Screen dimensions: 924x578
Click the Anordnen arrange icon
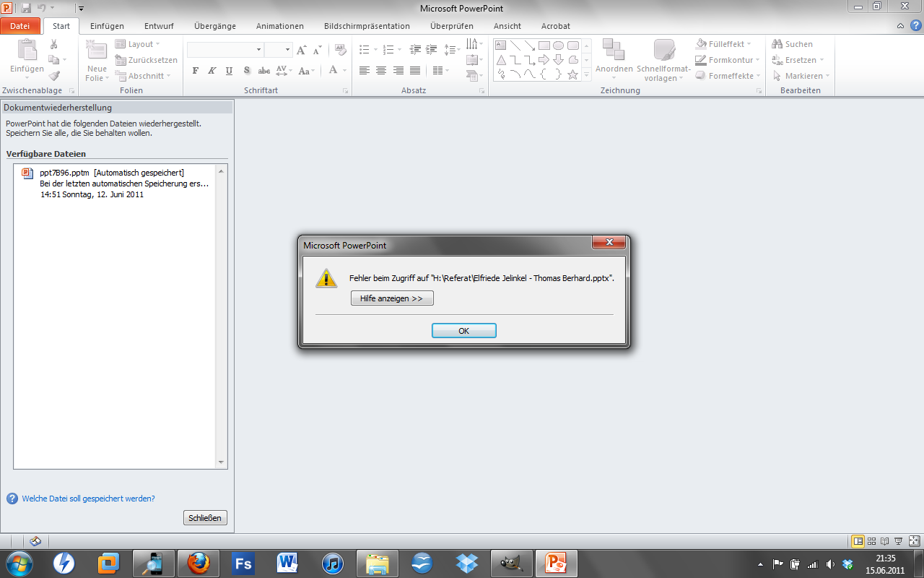tap(614, 51)
